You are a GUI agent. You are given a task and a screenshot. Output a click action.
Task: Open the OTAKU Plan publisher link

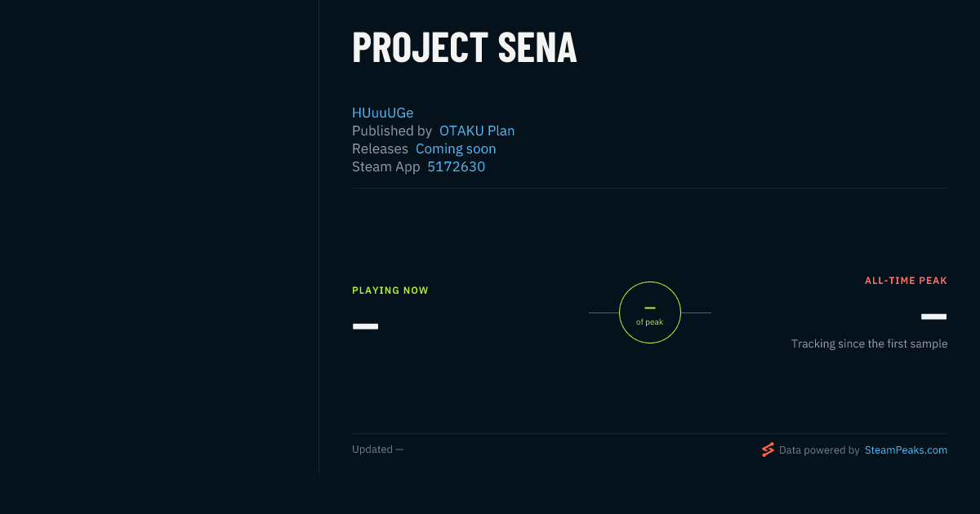pyautogui.click(x=477, y=131)
